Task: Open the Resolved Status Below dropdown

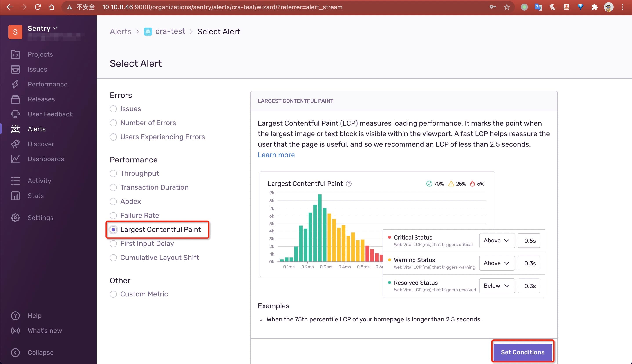Action: 497,286
